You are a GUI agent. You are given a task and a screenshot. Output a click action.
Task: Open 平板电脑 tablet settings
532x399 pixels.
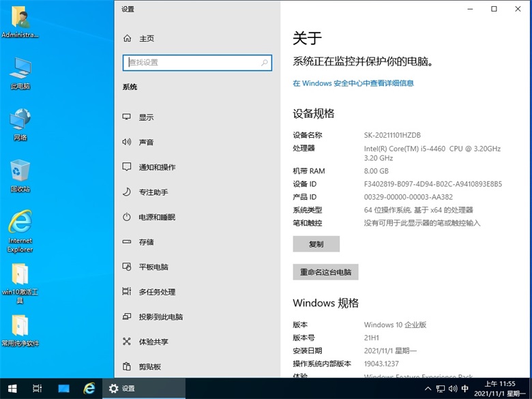[153, 267]
